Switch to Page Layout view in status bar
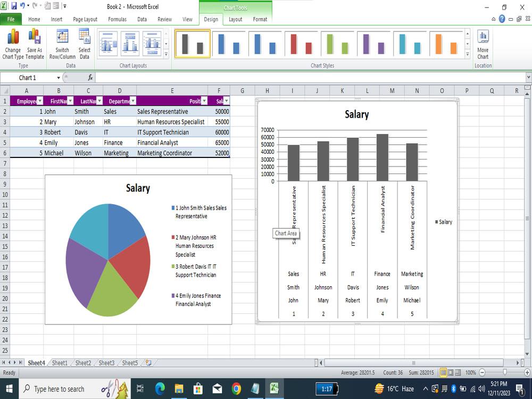Image resolution: width=532 pixels, height=399 pixels. pos(450,372)
